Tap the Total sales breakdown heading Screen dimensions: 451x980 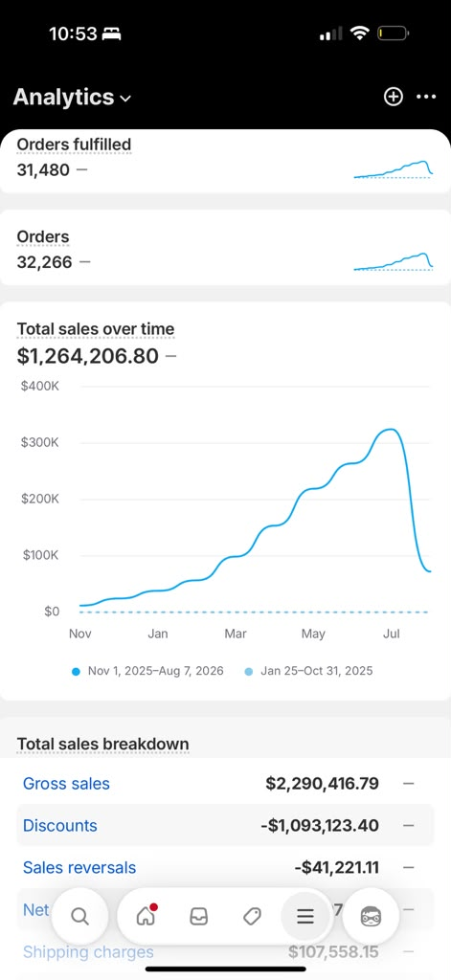[102, 745]
